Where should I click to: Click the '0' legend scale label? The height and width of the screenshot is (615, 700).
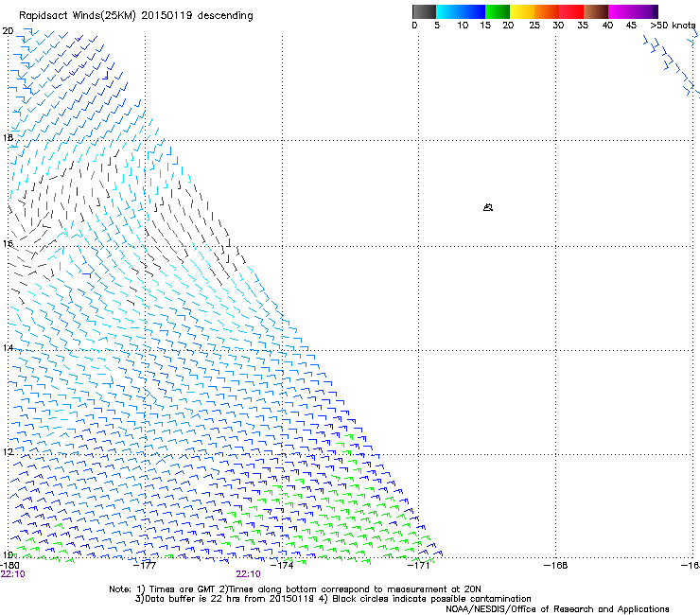click(x=414, y=26)
